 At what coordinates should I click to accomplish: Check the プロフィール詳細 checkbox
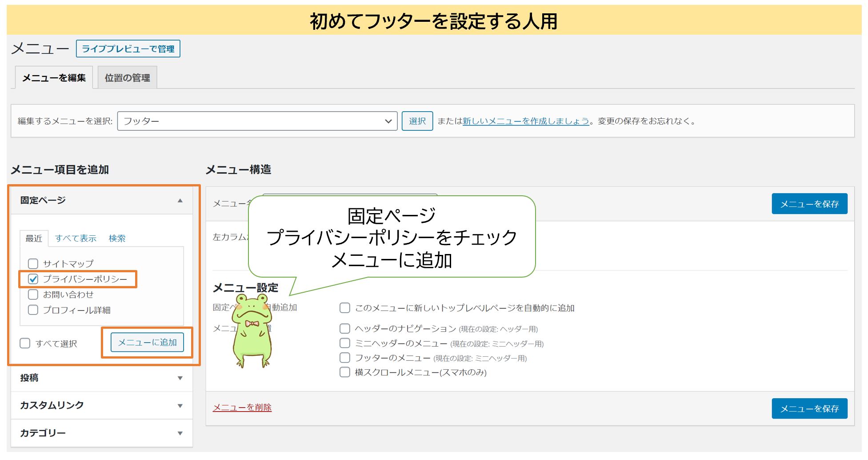coord(32,311)
